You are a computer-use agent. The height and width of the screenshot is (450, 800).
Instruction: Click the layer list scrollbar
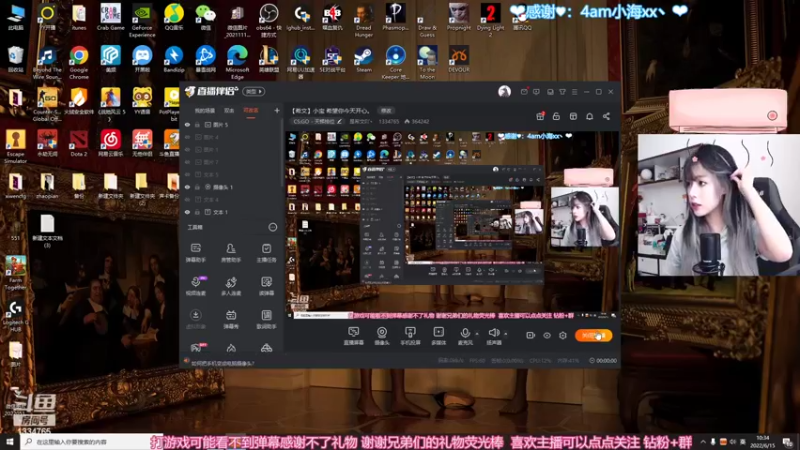(x=282, y=153)
